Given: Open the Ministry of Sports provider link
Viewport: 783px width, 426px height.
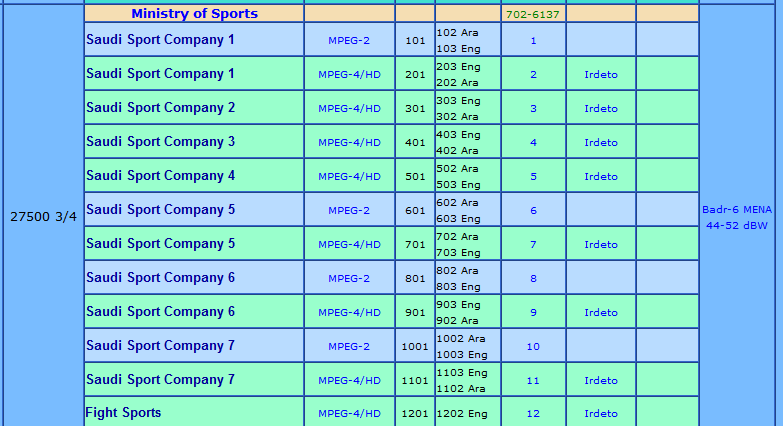Looking at the screenshot, I should (x=194, y=14).
